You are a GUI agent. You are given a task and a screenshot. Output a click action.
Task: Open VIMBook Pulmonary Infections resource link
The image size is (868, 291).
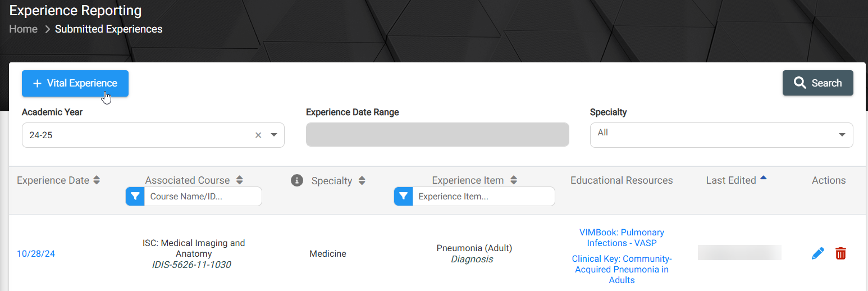(x=622, y=238)
